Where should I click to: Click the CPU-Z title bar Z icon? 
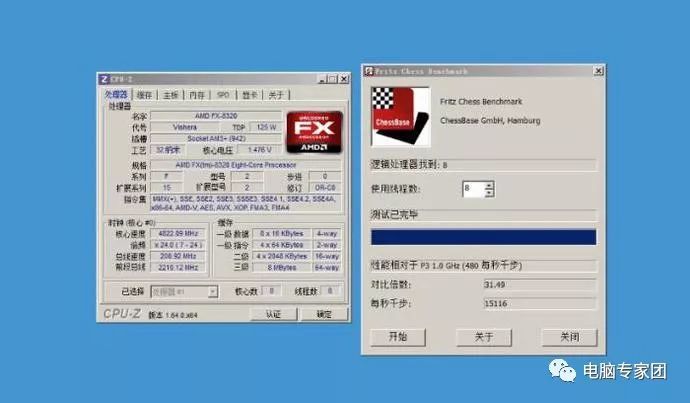click(x=104, y=79)
